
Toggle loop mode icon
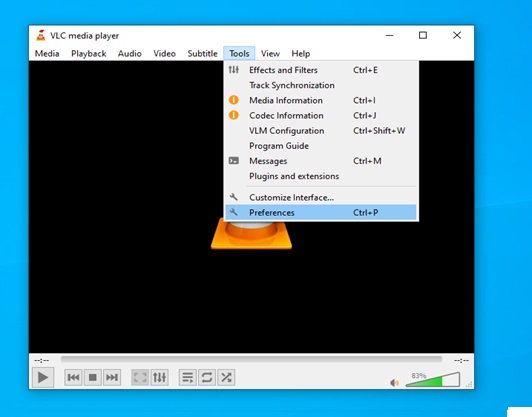[207, 377]
